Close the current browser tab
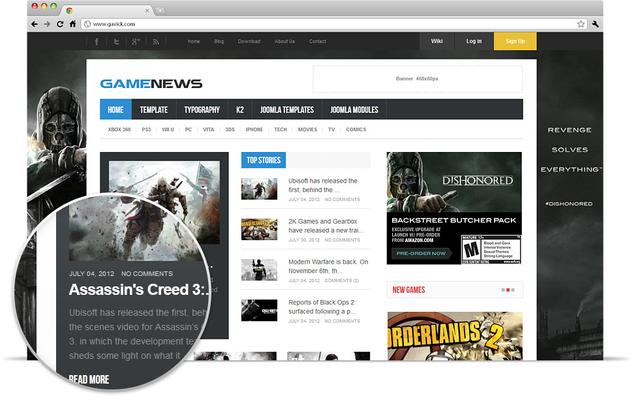640x411 pixels. (147, 11)
